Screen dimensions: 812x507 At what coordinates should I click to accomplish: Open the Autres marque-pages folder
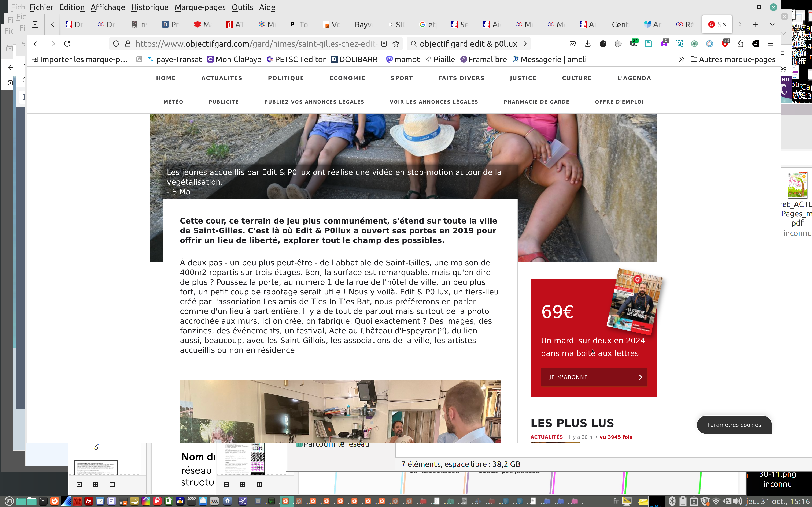tap(733, 59)
